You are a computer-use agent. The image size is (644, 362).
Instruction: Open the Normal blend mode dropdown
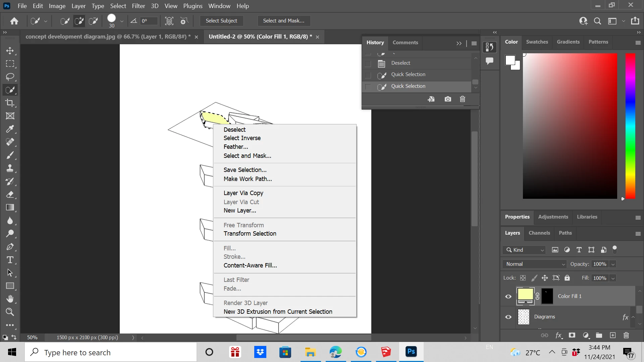534,264
